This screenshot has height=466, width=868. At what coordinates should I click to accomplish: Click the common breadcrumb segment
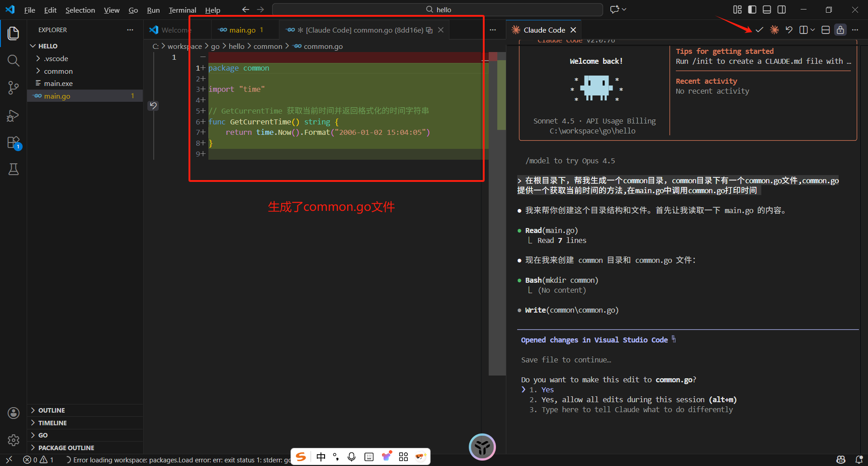click(x=268, y=46)
